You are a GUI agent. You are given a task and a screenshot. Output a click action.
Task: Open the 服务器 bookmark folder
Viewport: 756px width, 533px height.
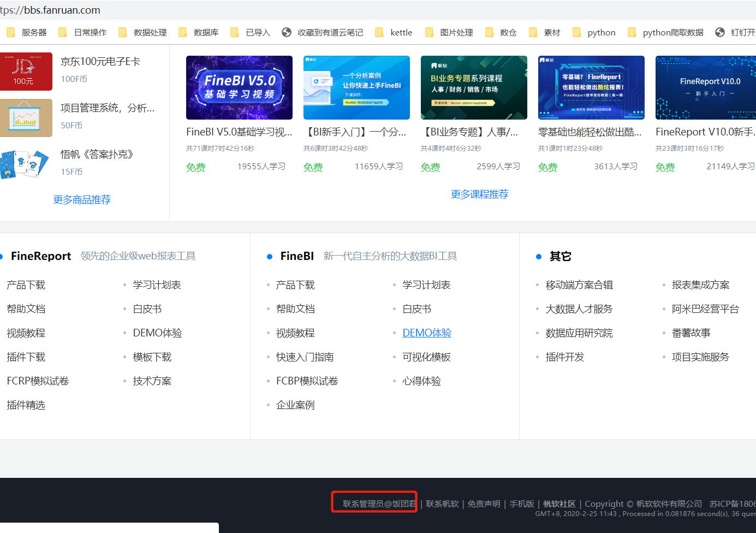27,33
